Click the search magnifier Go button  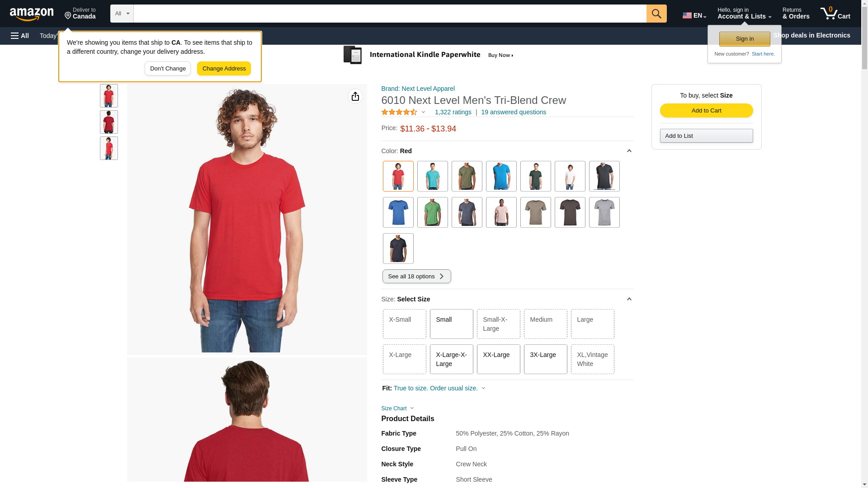(656, 14)
